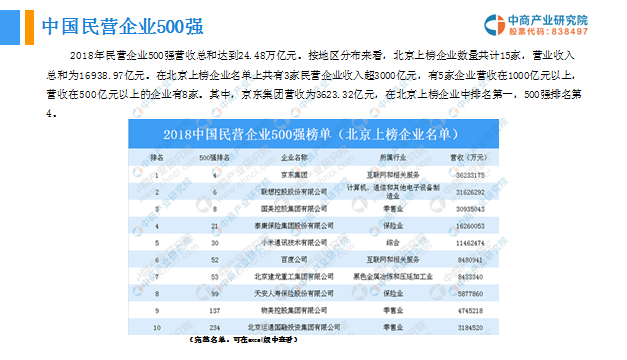Screen dimensions: 627x360
Task: Click the 排名 column header
Action: click(x=157, y=158)
